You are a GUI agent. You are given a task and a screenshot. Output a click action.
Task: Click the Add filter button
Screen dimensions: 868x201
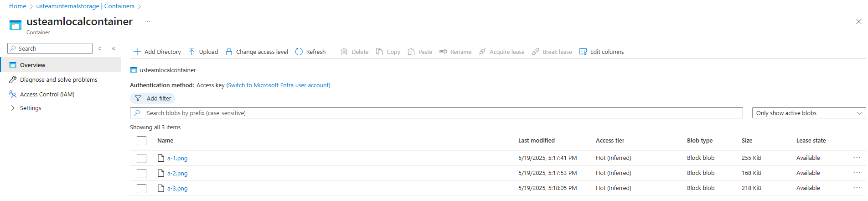pyautogui.click(x=153, y=98)
